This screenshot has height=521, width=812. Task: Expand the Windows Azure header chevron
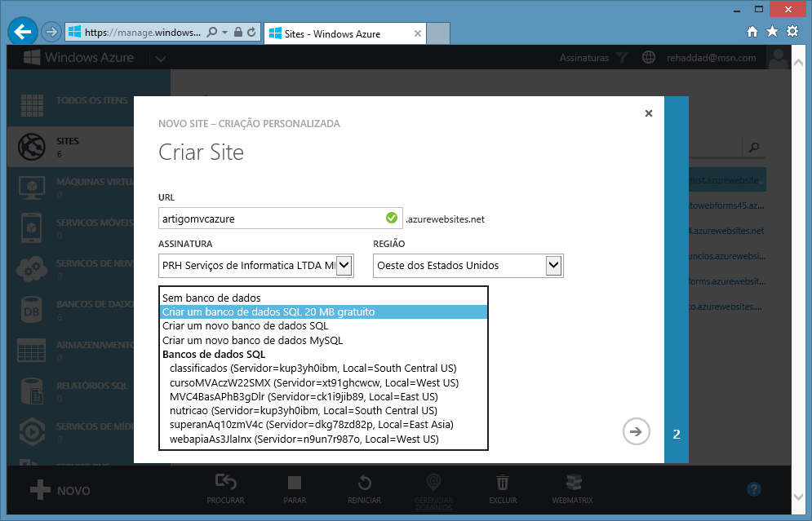[161, 59]
